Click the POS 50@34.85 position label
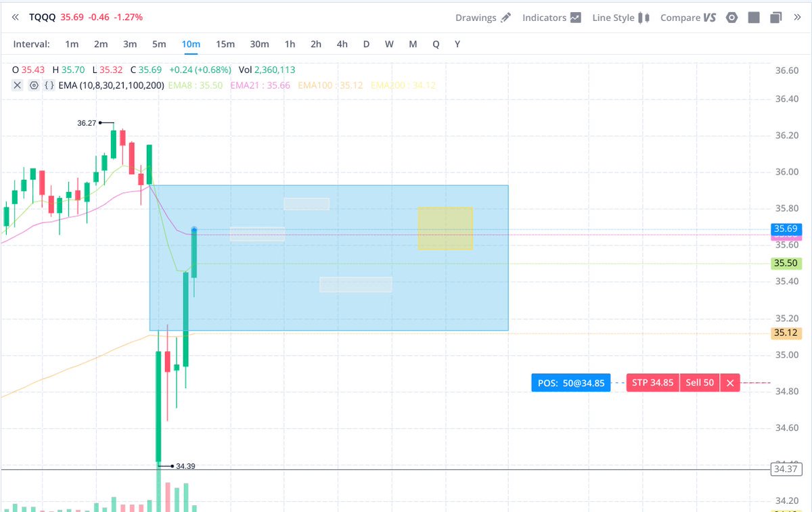Screen dimensions: 812x512 point(570,383)
